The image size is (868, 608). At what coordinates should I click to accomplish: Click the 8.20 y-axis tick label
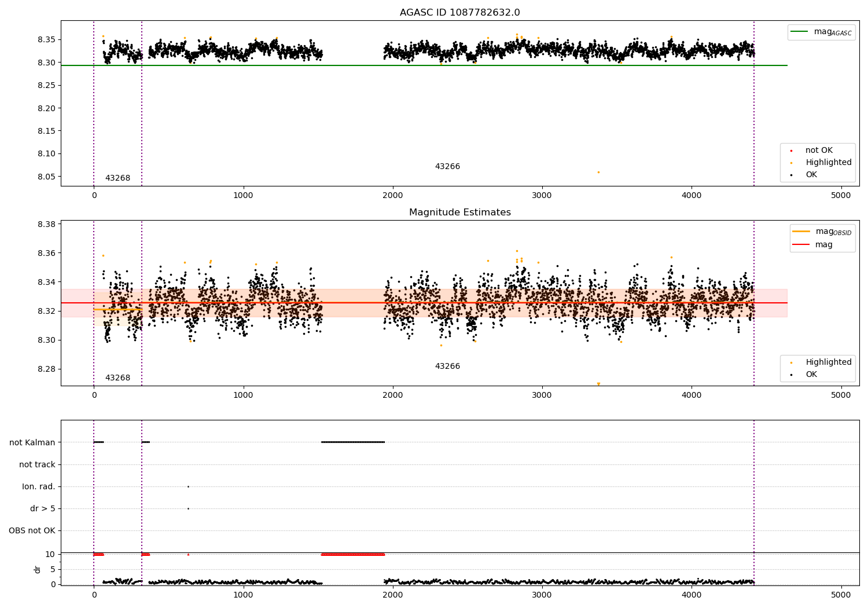[47, 108]
